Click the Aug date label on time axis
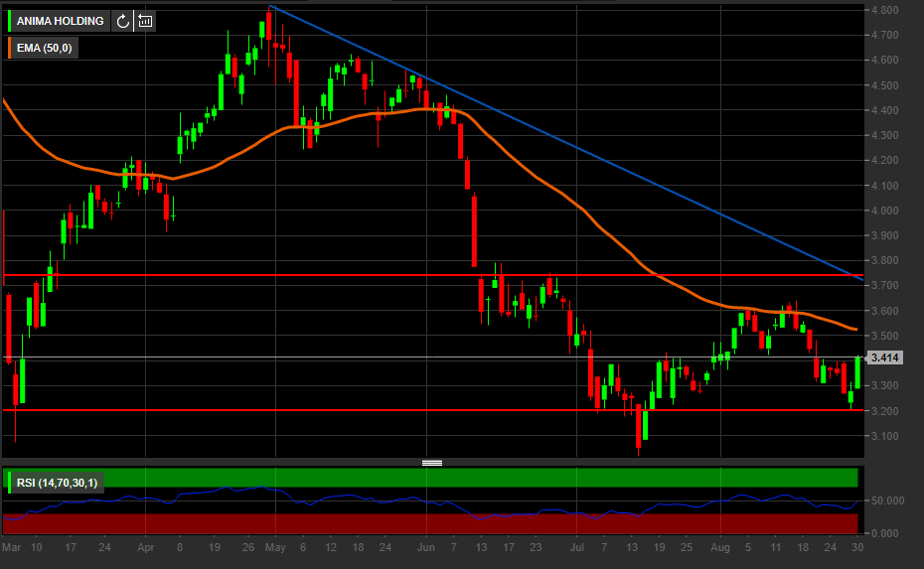 click(x=720, y=547)
